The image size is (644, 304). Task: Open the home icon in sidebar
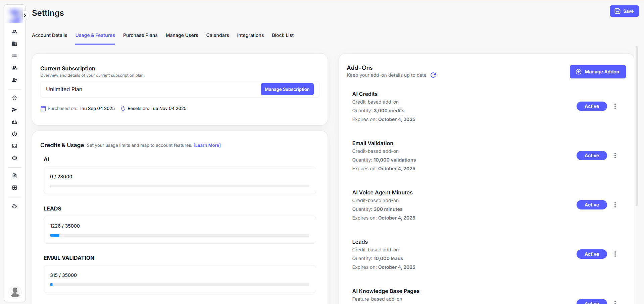[x=14, y=98]
